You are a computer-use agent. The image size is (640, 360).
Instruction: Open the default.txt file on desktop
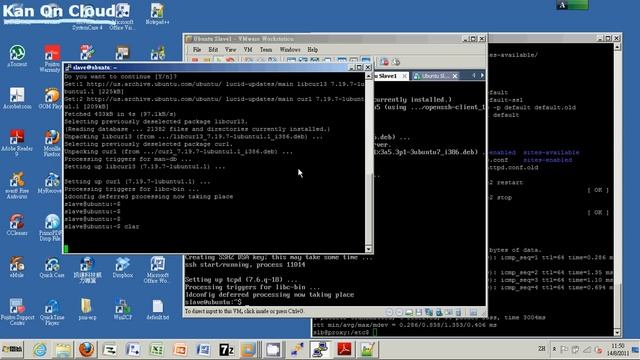pyautogui.click(x=157, y=309)
